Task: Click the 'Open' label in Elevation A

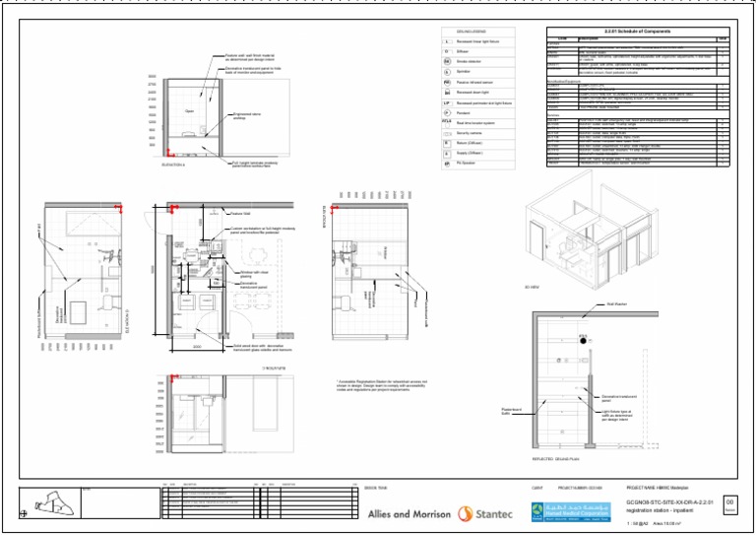Action: (189, 111)
